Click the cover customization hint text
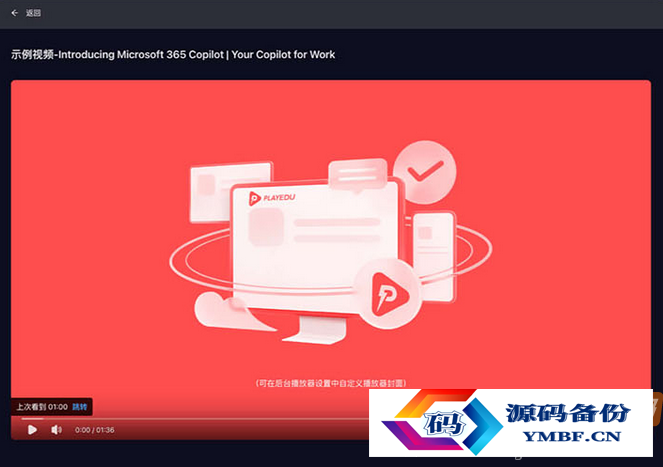 pos(331,383)
